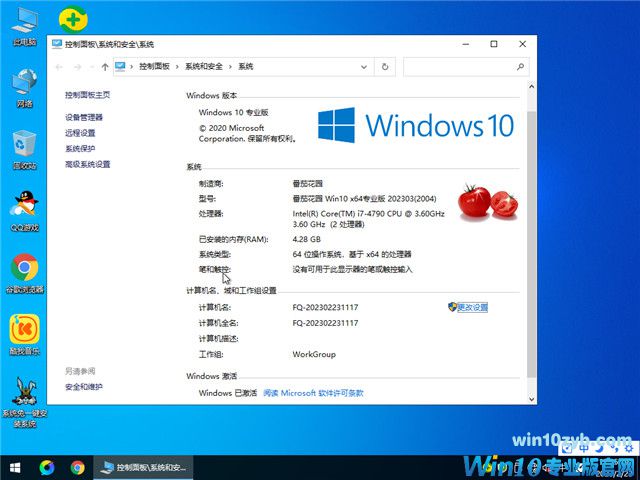Launch Chrome from the taskbar
This screenshot has height=480, width=640.
click(x=78, y=468)
